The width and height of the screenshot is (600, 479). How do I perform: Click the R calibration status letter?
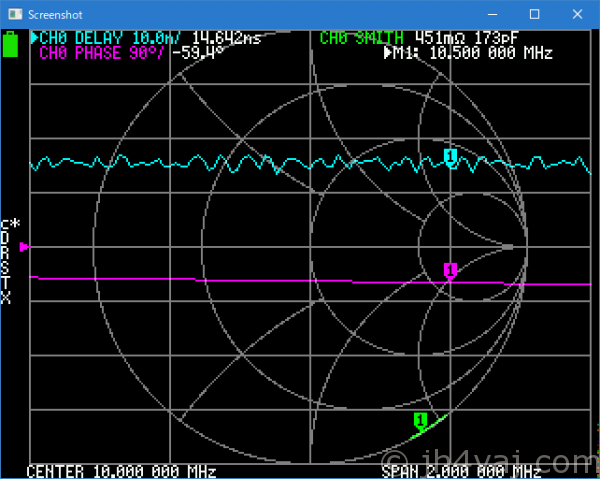[6, 255]
